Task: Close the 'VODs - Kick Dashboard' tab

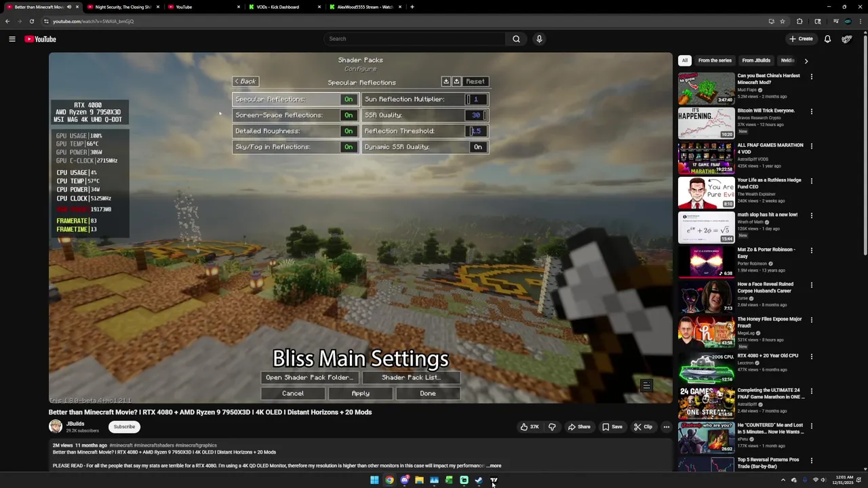Action: pos(319,7)
